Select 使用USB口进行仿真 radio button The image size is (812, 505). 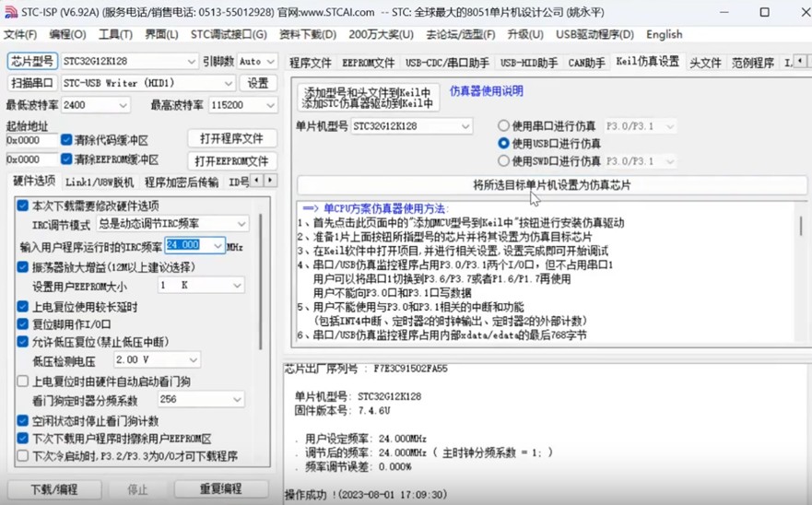click(x=503, y=143)
